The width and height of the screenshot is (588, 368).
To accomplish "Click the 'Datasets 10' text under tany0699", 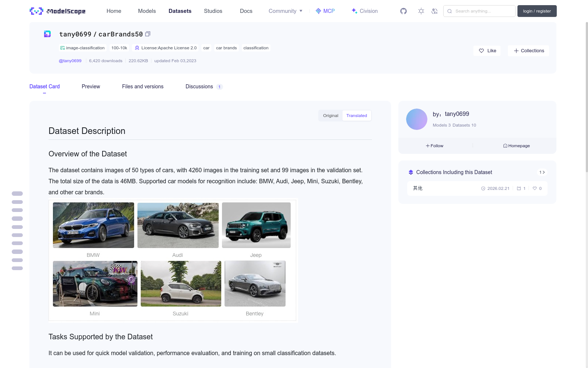I will [x=464, y=125].
